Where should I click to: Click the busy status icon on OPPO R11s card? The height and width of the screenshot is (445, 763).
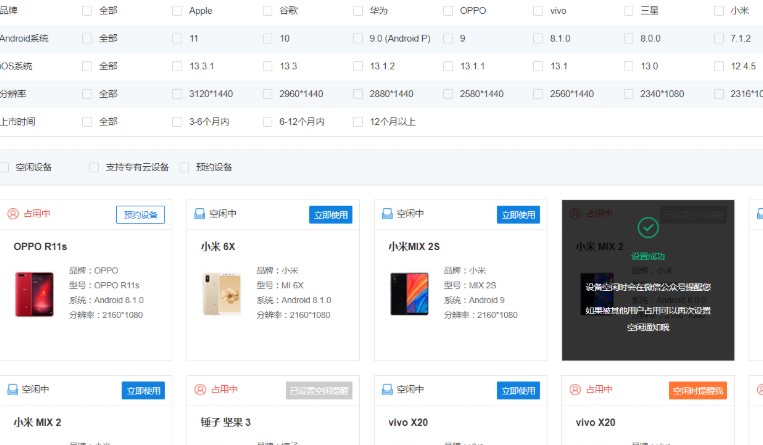pos(13,213)
